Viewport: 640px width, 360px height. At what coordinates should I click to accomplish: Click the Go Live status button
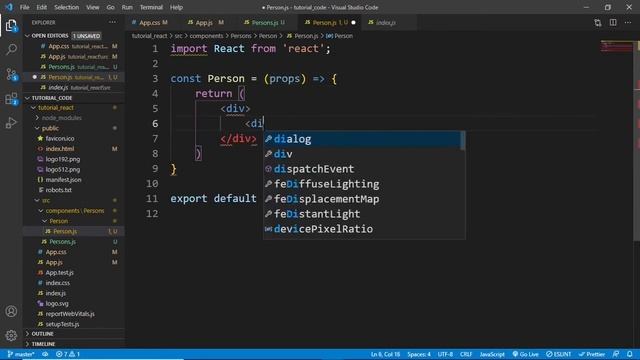[525, 354]
